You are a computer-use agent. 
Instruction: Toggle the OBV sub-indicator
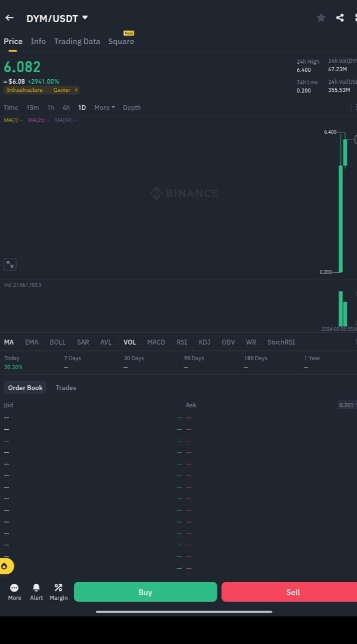pos(228,342)
